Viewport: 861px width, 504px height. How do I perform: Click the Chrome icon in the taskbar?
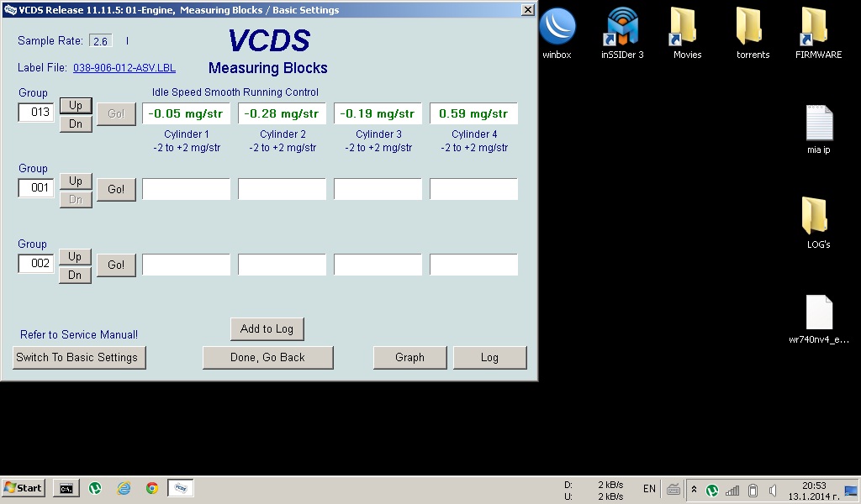pyautogui.click(x=152, y=488)
